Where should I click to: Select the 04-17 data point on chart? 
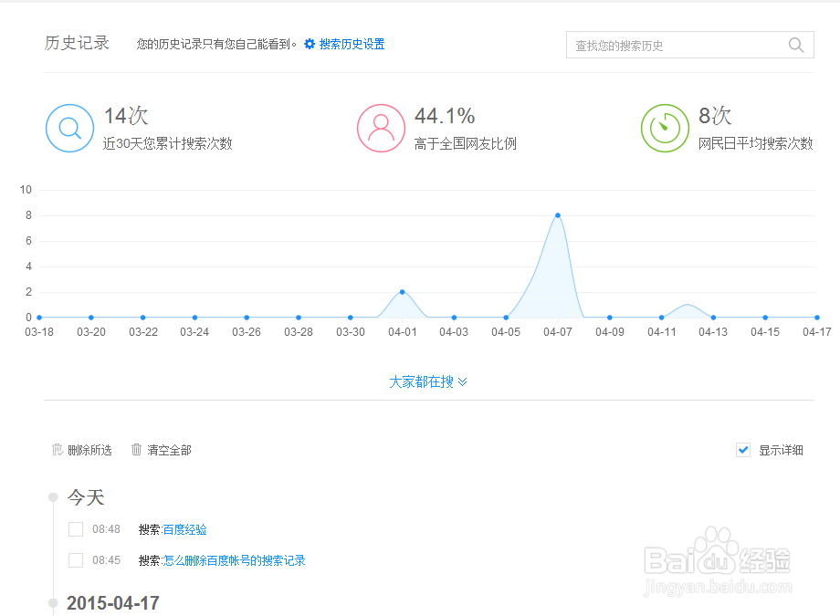tap(817, 318)
